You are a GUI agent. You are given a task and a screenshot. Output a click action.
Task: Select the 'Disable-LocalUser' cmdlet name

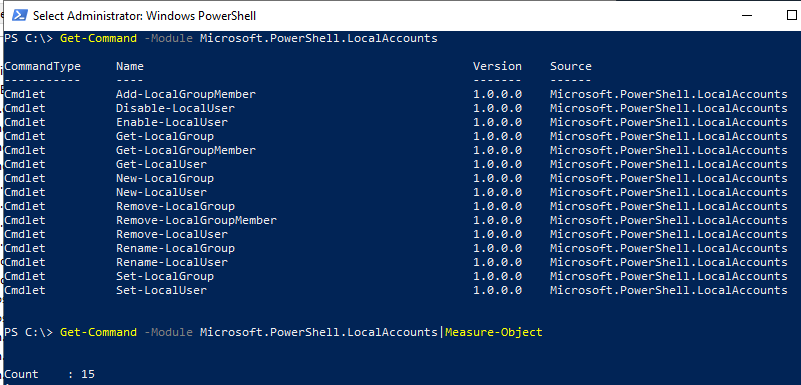point(175,108)
